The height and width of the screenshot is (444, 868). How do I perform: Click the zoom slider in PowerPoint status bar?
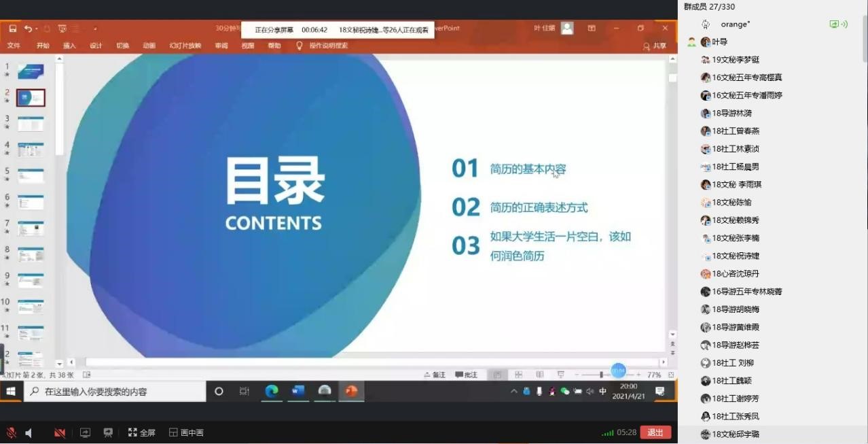point(602,375)
